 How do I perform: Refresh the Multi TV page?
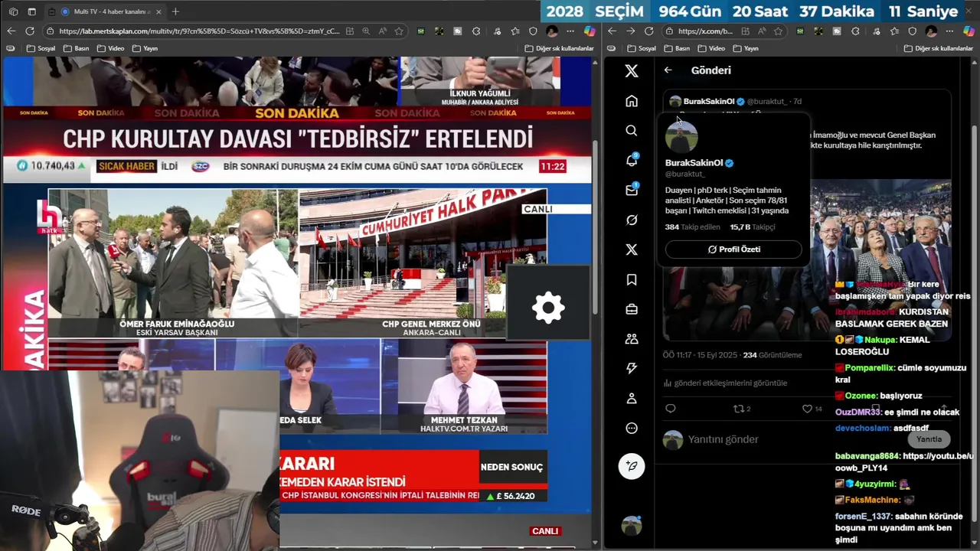pos(29,31)
